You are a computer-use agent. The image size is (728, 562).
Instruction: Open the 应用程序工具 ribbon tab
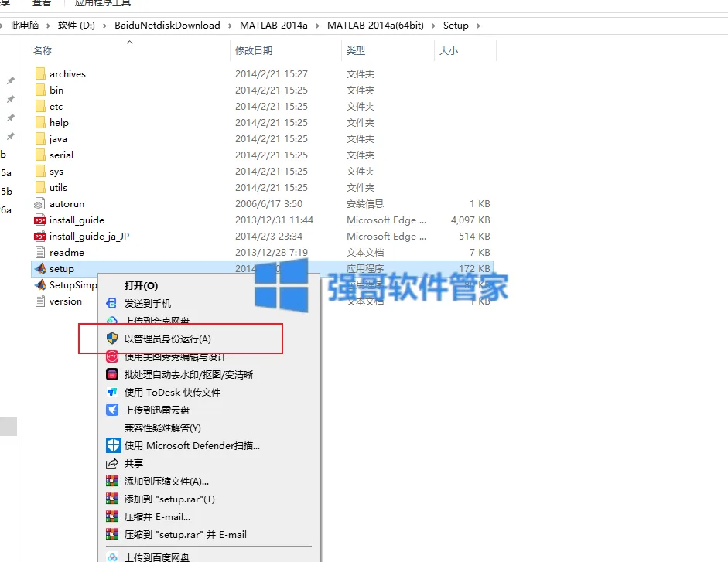click(x=103, y=3)
